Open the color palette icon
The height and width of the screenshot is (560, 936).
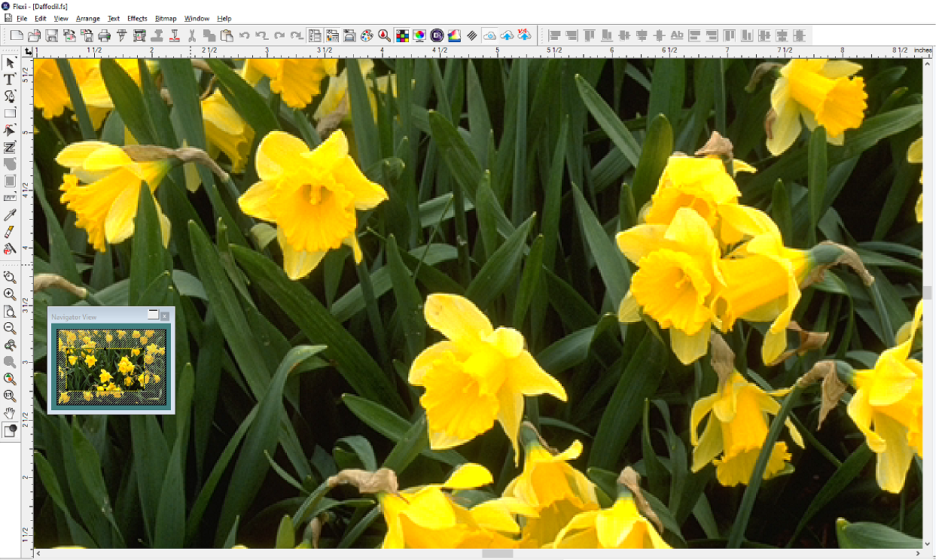[367, 35]
